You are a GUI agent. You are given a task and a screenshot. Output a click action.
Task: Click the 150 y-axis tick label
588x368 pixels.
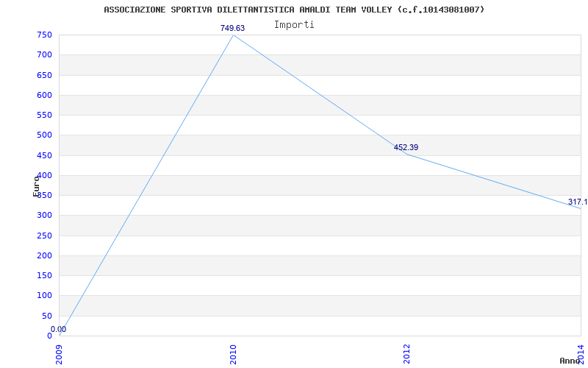click(x=44, y=275)
